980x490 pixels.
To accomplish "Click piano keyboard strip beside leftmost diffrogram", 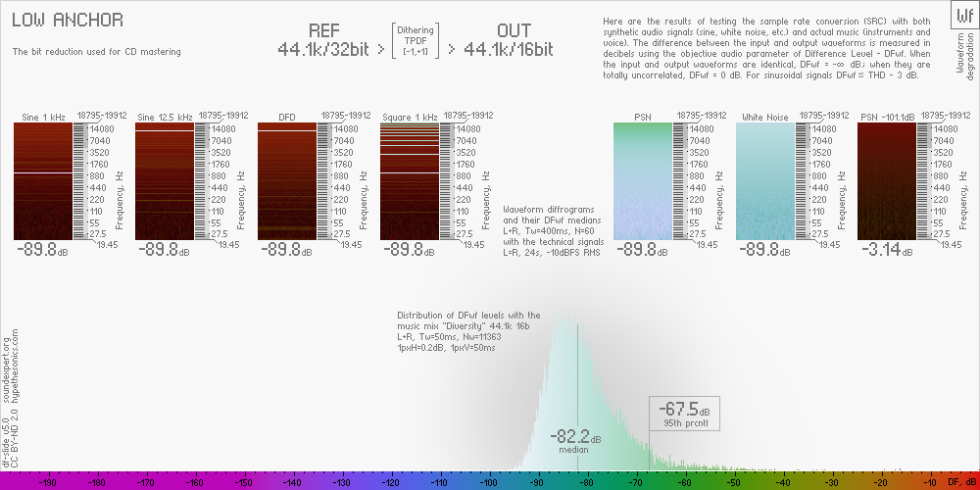I will (80, 181).
